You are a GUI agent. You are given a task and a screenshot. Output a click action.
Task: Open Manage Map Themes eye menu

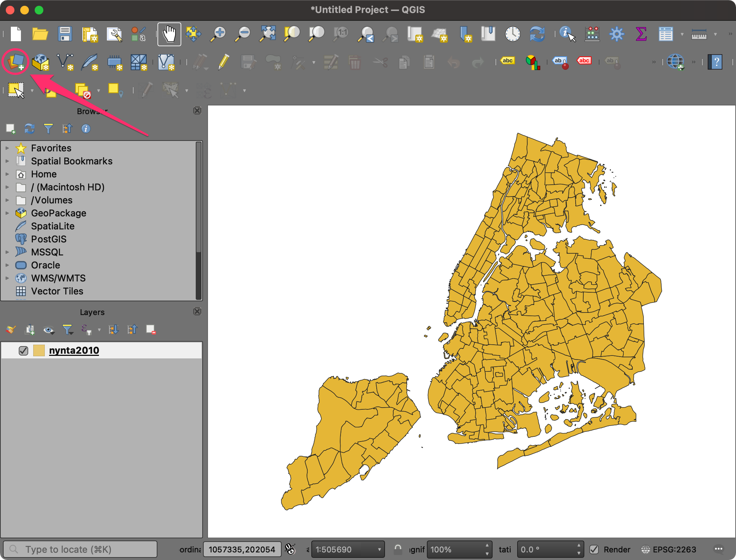49,329
